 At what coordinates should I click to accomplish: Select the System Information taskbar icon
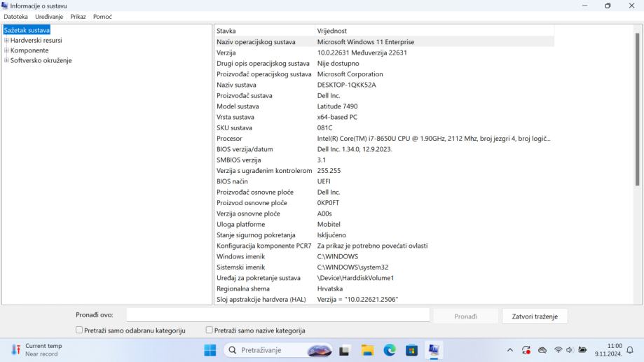point(434,350)
